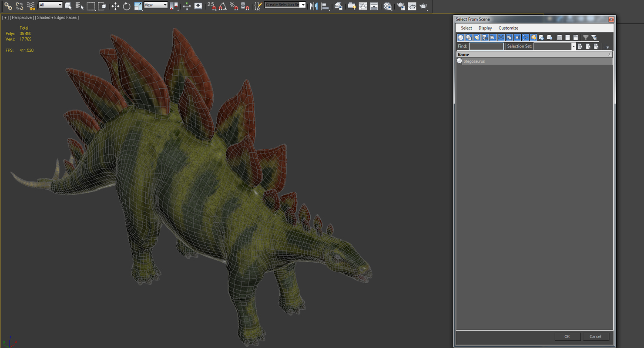644x348 pixels.
Task: Open the dialog toolbar options arrow
Action: pos(607,47)
